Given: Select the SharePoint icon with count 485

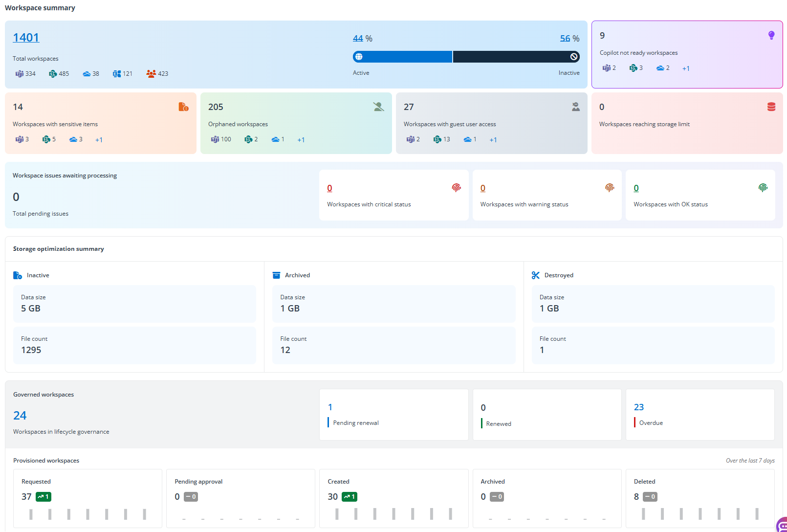Looking at the screenshot, I should coord(52,73).
